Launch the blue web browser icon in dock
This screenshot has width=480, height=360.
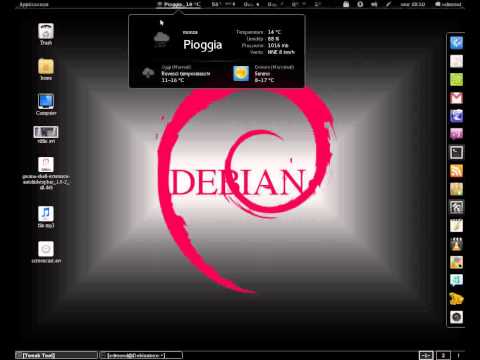point(456,116)
